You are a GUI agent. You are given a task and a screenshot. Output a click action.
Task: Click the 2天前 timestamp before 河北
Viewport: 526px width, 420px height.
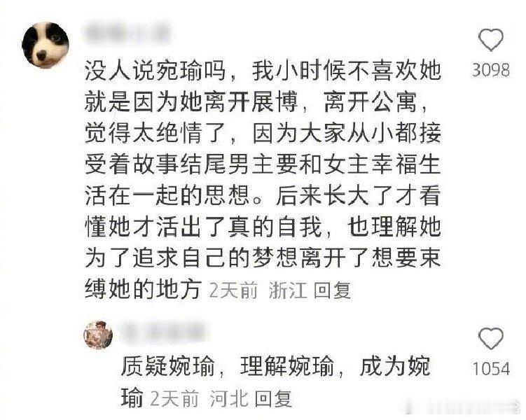(174, 399)
